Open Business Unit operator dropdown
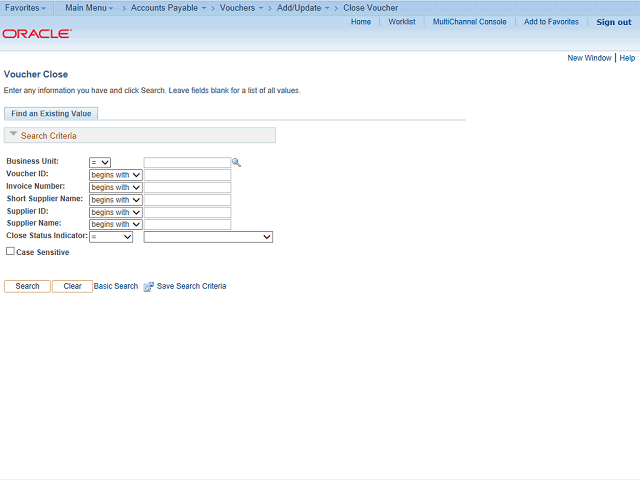The image size is (640, 480). 100,162
